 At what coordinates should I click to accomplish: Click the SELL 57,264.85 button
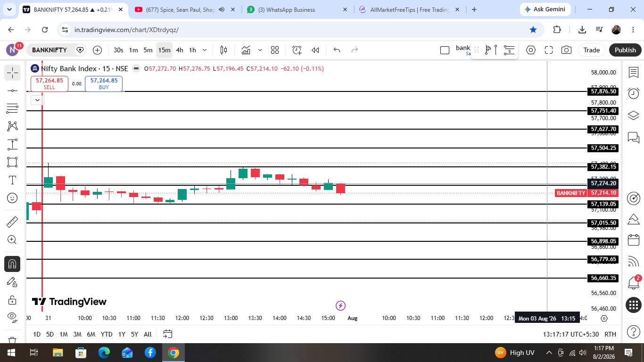point(50,83)
